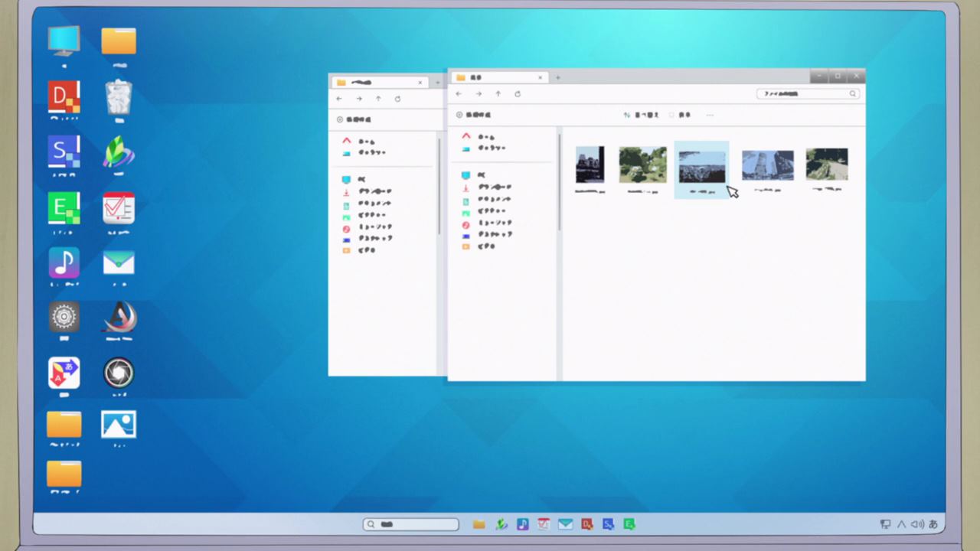The height and width of the screenshot is (551, 980).
Task: Close the rear window's folder tab
Action: (420, 83)
